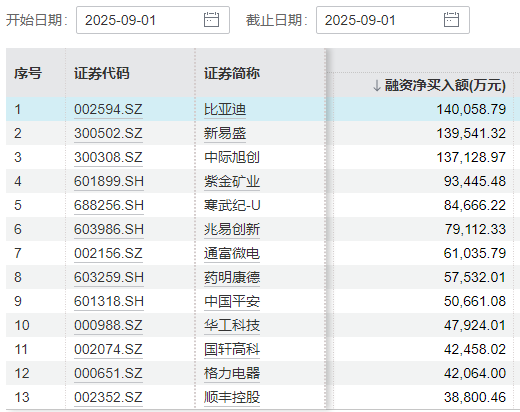Sort by 证券代码 column header
Viewport: 520px width, 412px height.
click(102, 73)
